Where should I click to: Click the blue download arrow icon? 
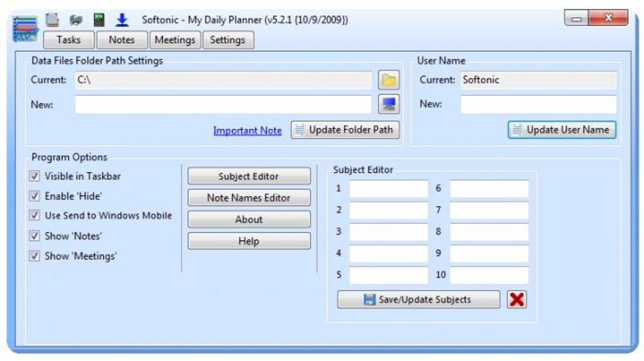(x=122, y=20)
